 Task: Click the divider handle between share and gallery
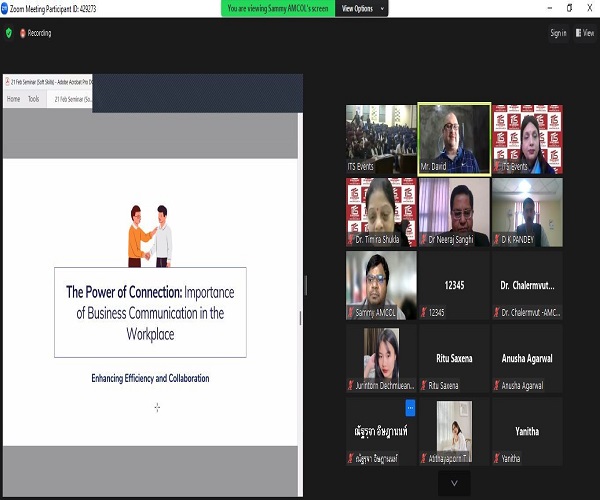(x=306, y=285)
